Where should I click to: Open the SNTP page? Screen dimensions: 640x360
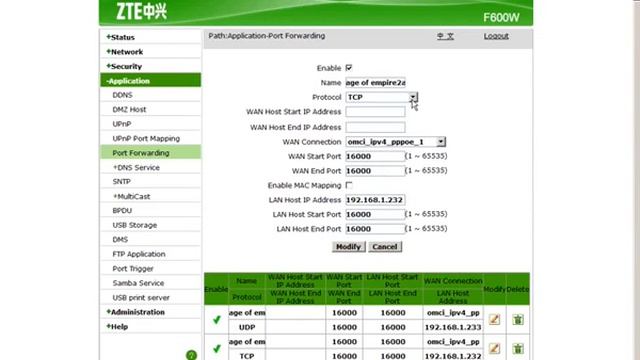click(122, 182)
